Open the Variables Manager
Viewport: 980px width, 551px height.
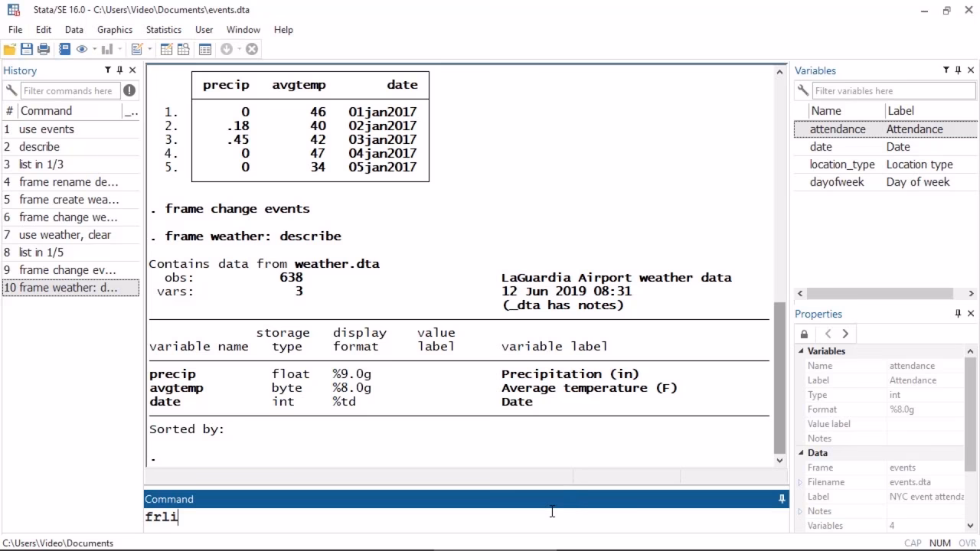tap(204, 49)
